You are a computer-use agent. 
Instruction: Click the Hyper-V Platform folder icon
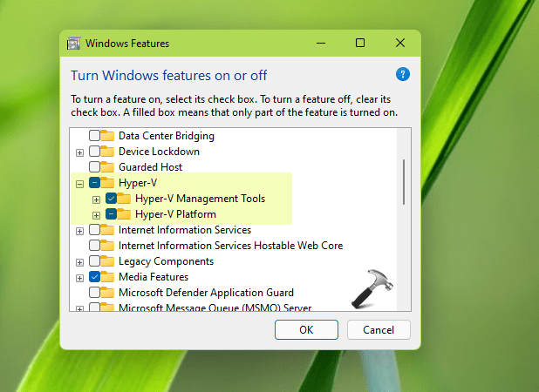pyautogui.click(x=124, y=214)
